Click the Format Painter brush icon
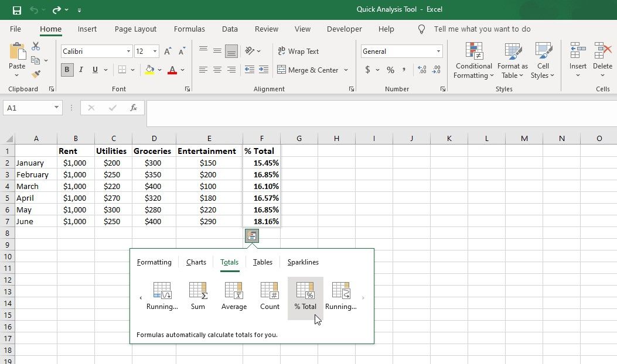 point(36,74)
